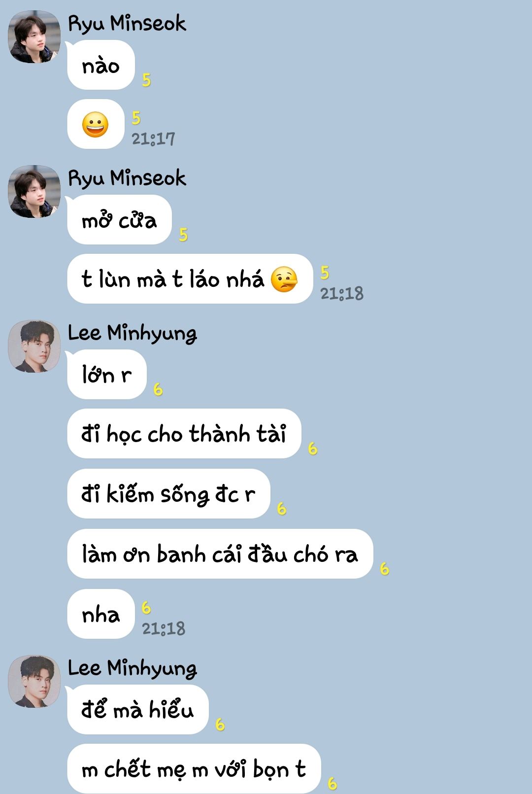
Task: Tap Ryu Minseok's avatar beside "mở cửa"
Action: [34, 192]
